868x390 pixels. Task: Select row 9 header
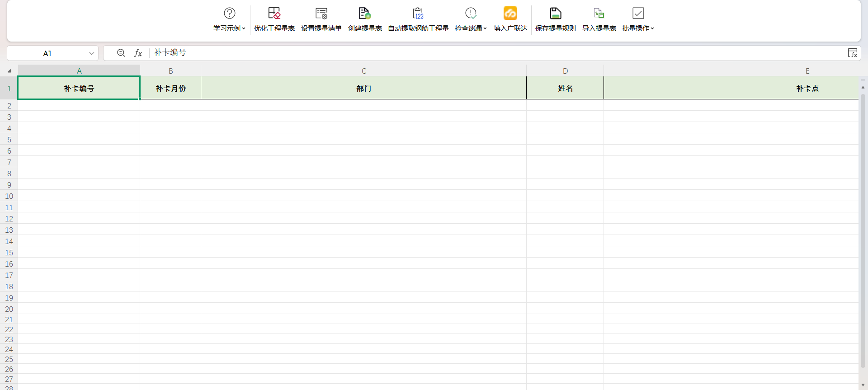pyautogui.click(x=9, y=184)
